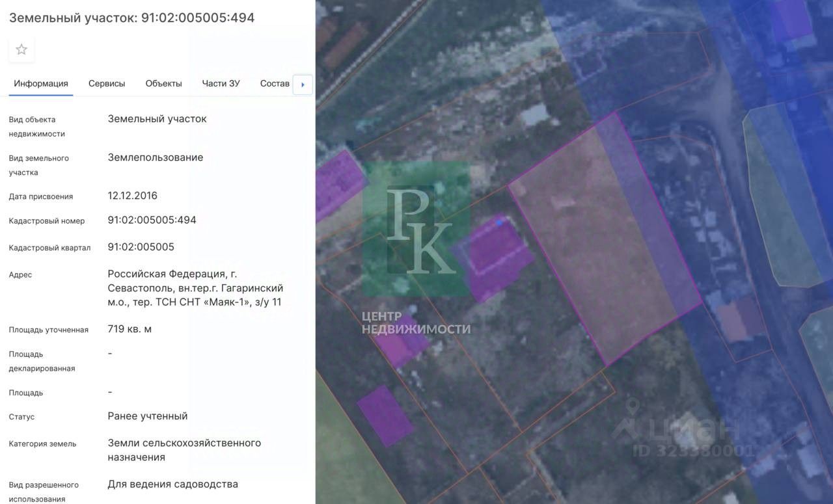Open the Информация tab
Image resolution: width=833 pixels, height=504 pixels.
click(x=41, y=84)
